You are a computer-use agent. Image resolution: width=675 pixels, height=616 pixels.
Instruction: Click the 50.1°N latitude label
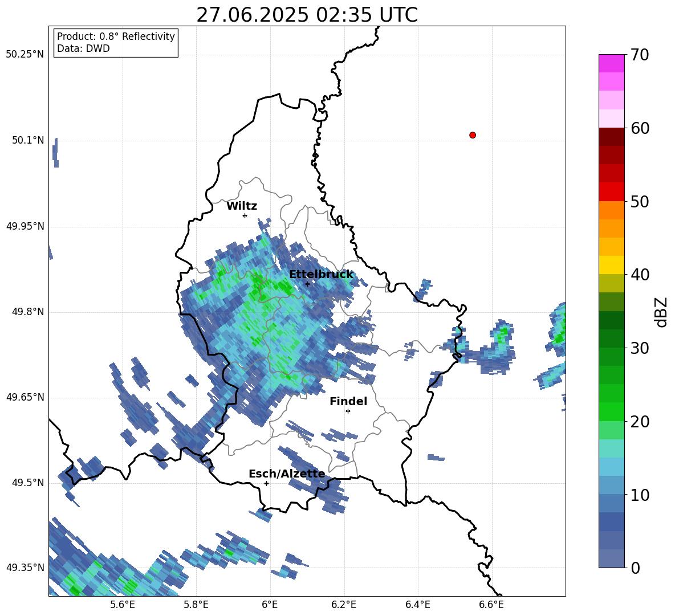[x=27, y=141]
